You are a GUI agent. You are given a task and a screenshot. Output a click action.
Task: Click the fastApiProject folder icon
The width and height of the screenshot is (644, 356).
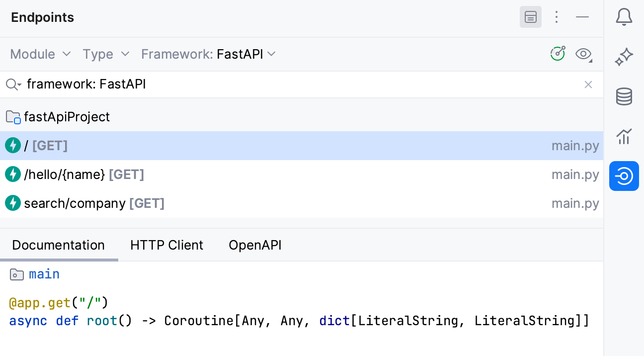[x=13, y=117]
